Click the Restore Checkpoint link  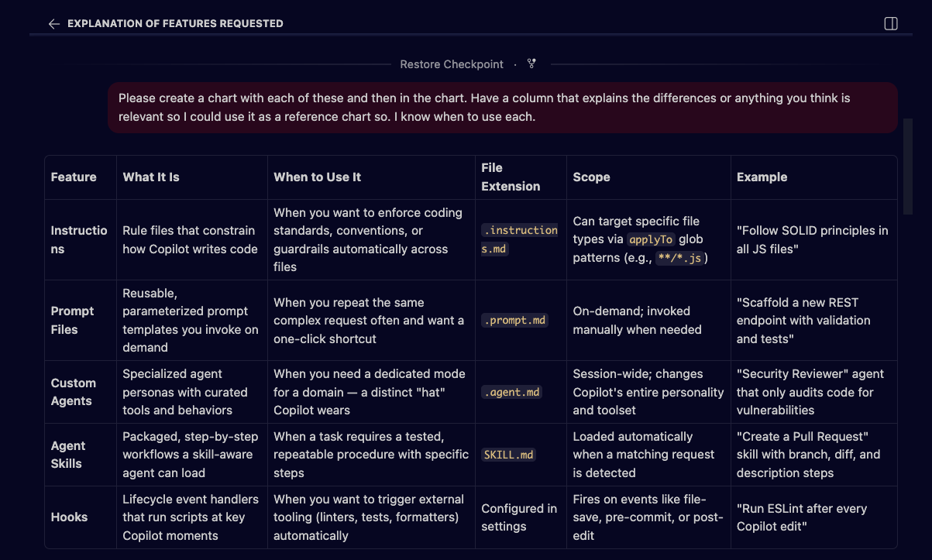452,64
